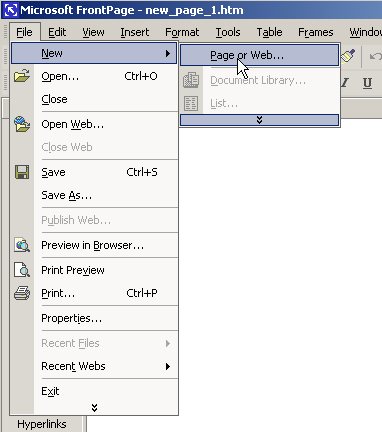Click the FrontPage title bar app icon
This screenshot has height=432, width=382.
(x=10, y=10)
